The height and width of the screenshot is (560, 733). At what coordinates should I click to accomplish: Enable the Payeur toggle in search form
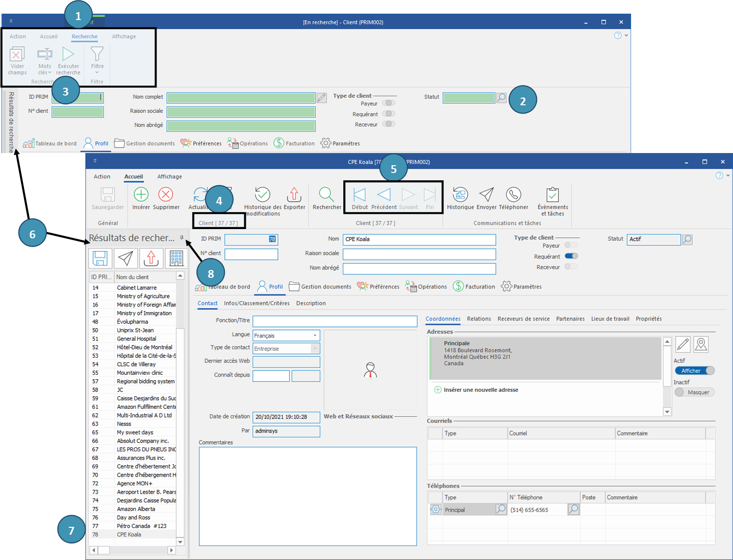388,103
